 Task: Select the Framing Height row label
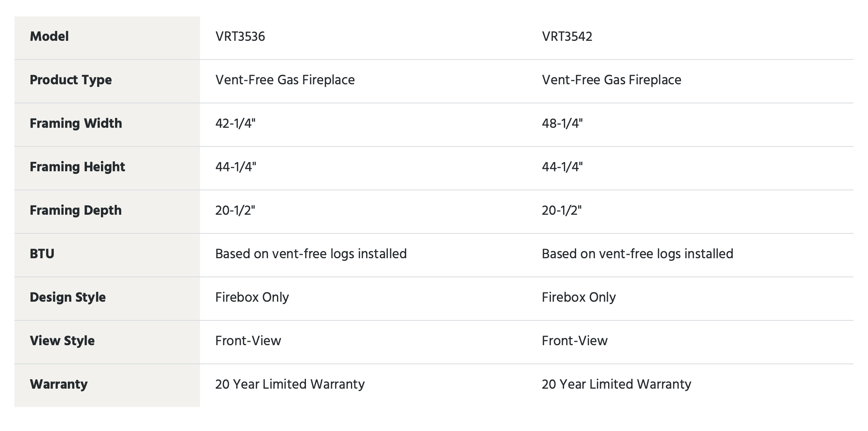[x=77, y=167]
